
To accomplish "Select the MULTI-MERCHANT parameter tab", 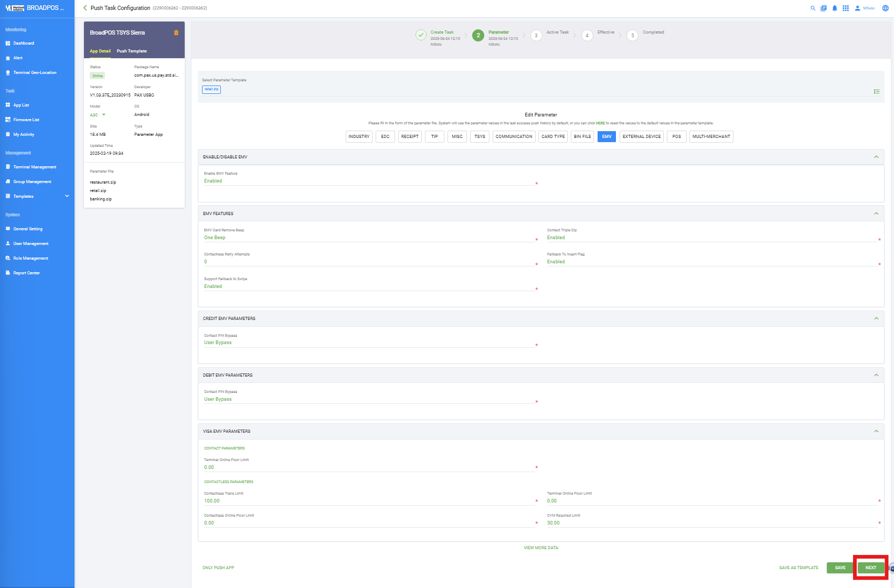I will click(711, 136).
